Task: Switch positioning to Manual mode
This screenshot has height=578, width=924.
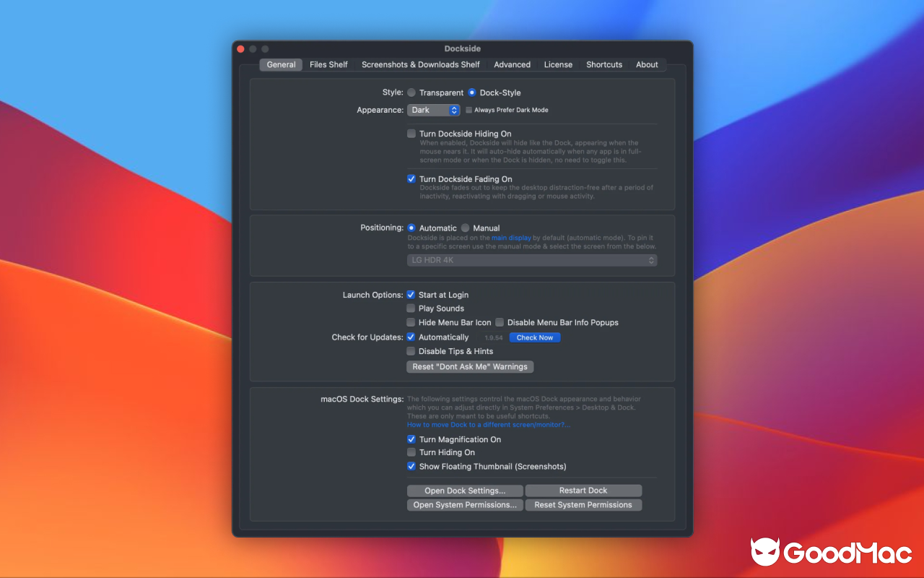Action: pos(466,227)
